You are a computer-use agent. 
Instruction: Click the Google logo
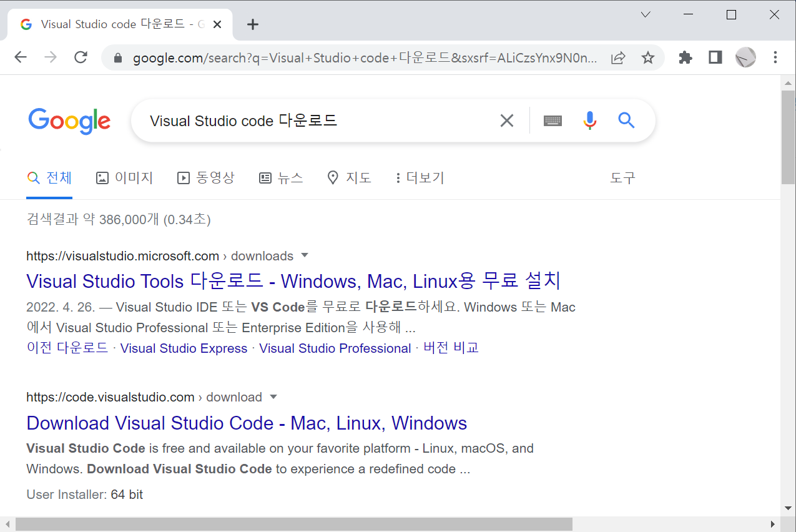69,121
